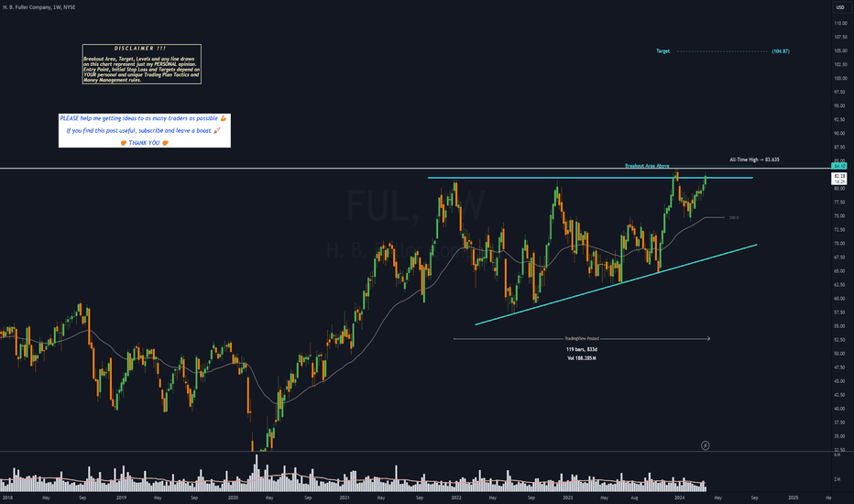Image resolution: width=854 pixels, height=504 pixels.
Task: Open the USD currency selector
Action: coord(840,7)
